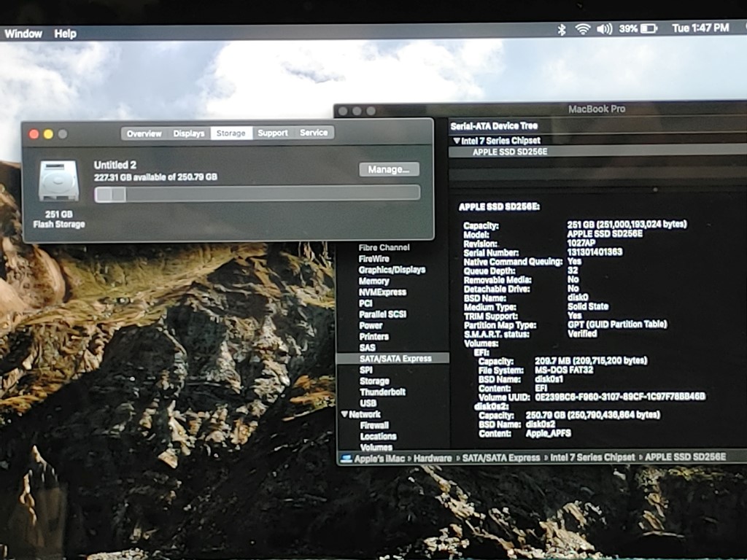The width and height of the screenshot is (747, 560).
Task: Click the computer icon in path bar
Action: pos(347,458)
